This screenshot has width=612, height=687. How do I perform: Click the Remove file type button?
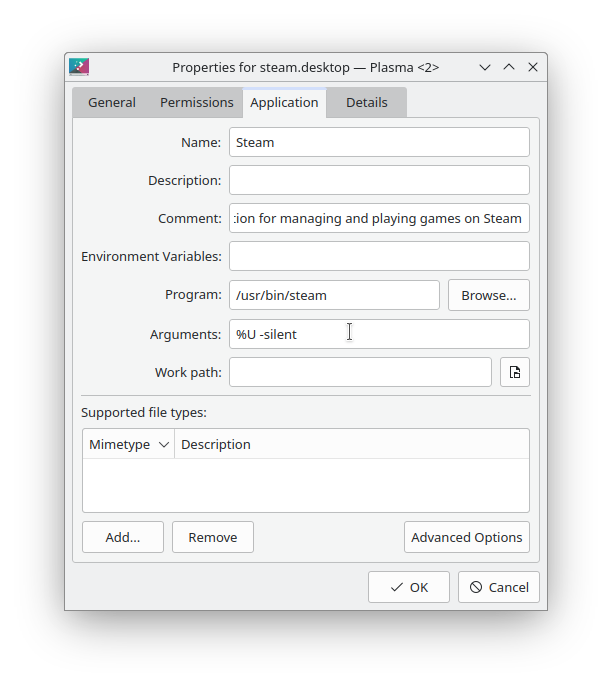(213, 537)
